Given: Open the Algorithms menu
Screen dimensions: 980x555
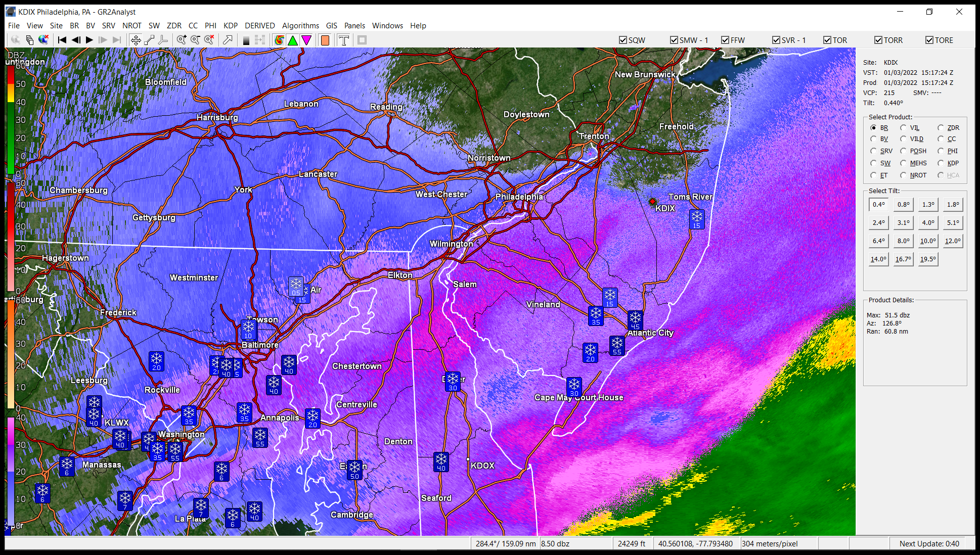Looking at the screenshot, I should point(300,26).
